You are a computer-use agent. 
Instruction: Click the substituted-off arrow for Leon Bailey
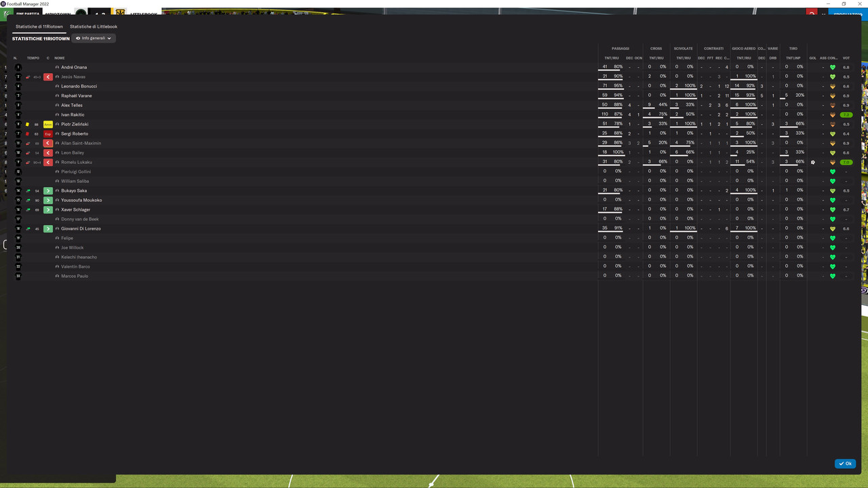click(x=48, y=153)
